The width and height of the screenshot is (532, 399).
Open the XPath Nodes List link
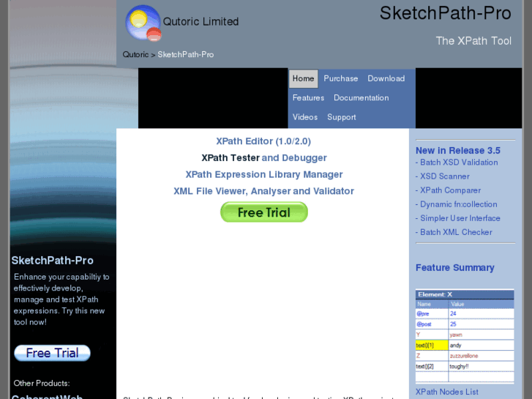447,392
